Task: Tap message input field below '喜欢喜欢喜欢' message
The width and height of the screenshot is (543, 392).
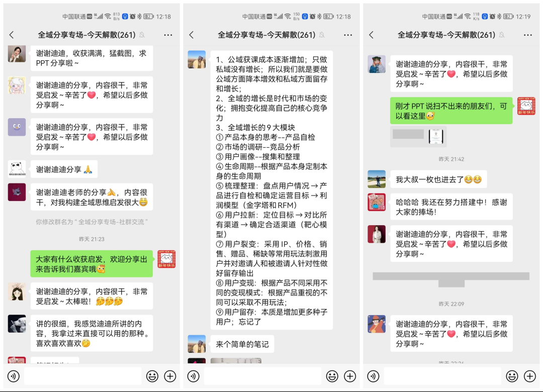Action: pyautogui.click(x=83, y=376)
